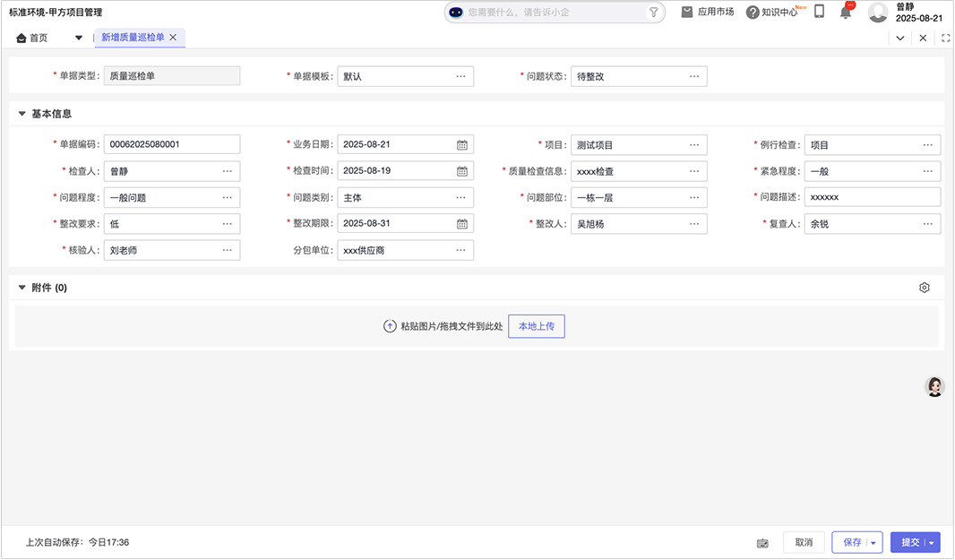Close the 新增质量巡检单 tab

(173, 37)
